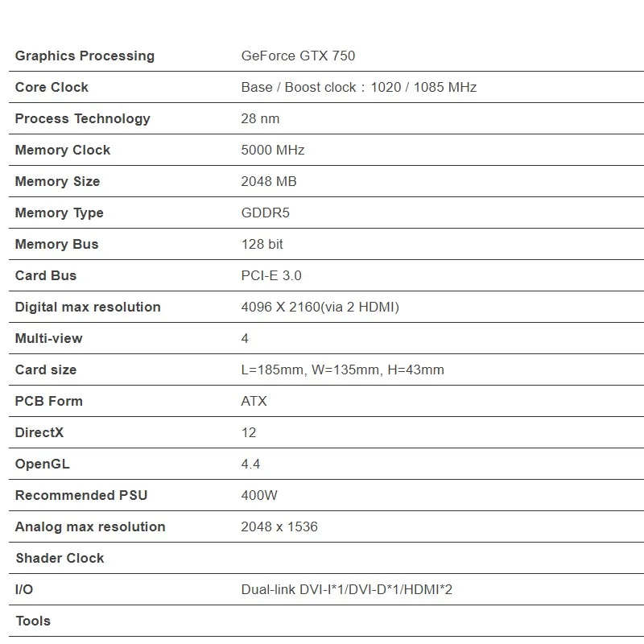Select the Recommended PSU 400W value

coord(259,495)
